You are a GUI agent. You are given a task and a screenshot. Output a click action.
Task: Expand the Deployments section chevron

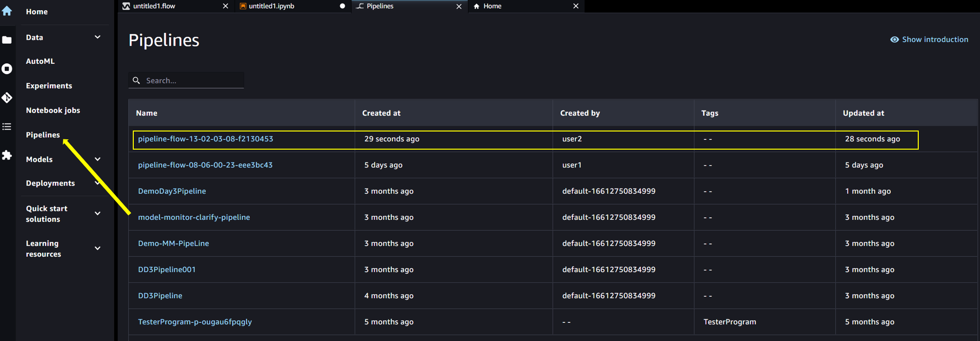pyautogui.click(x=98, y=183)
